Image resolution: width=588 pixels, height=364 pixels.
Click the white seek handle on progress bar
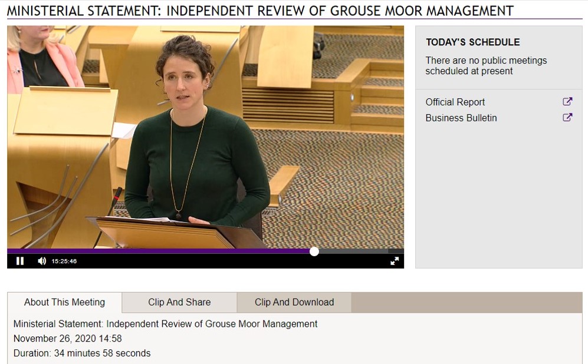click(x=314, y=252)
